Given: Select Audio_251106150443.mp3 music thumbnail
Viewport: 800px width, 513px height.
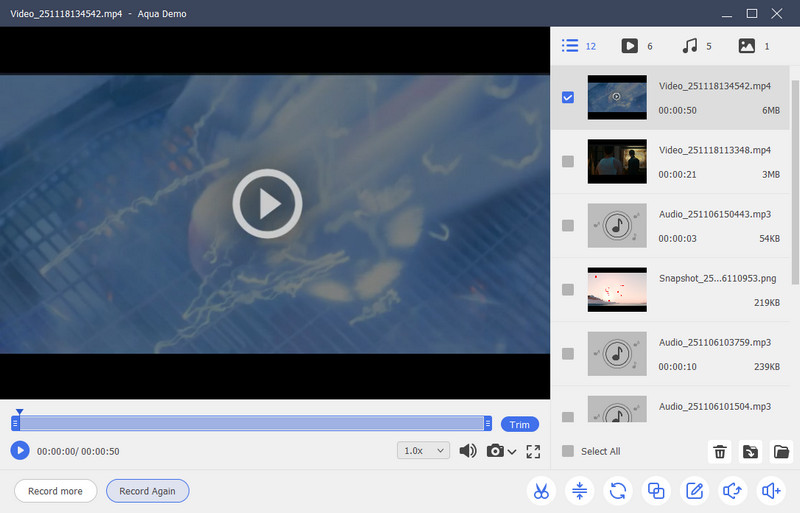Looking at the screenshot, I should coord(617,226).
